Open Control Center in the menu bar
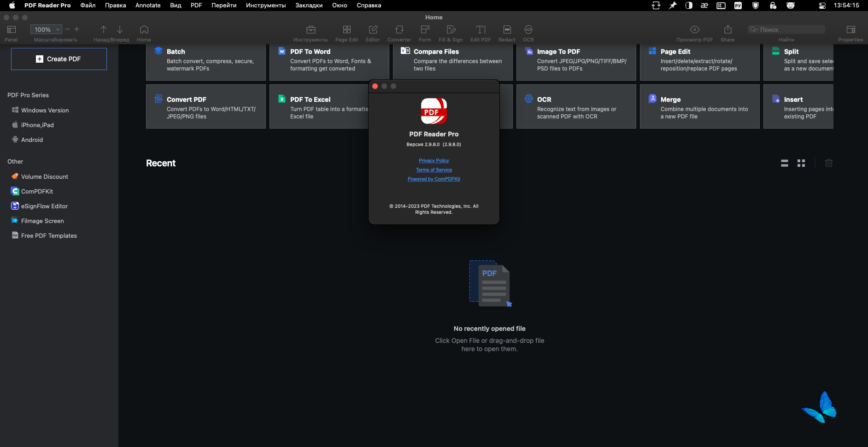This screenshot has width=868, height=447. pos(822,6)
